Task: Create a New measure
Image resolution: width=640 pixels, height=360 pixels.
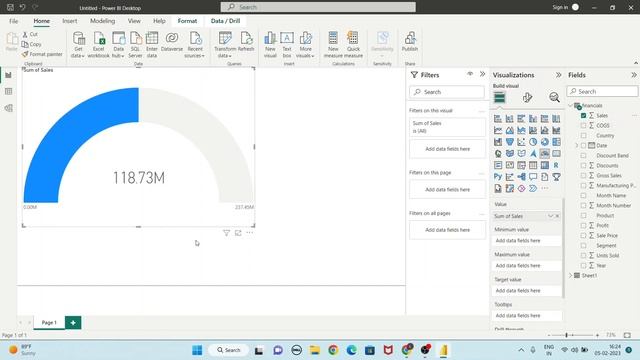Action: (333, 44)
